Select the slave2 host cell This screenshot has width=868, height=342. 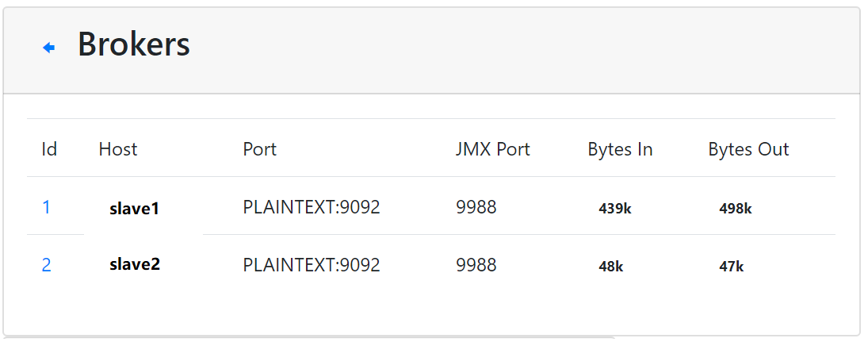[135, 264]
